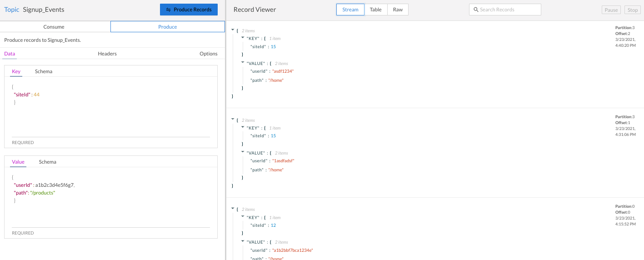Choose Raw view in Record Viewer
Viewport: 644px width, 260px height.
[398, 10]
